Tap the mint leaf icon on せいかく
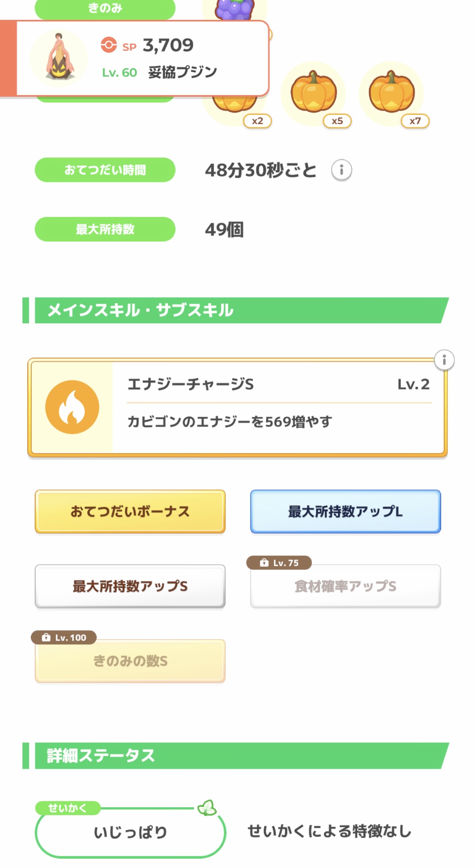The image size is (475, 868). [207, 808]
